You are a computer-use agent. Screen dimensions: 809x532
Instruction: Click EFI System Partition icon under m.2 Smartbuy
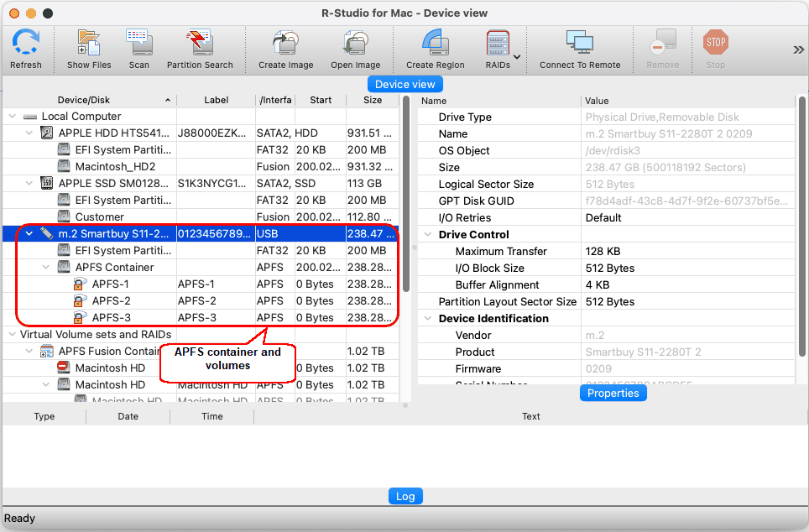click(64, 250)
